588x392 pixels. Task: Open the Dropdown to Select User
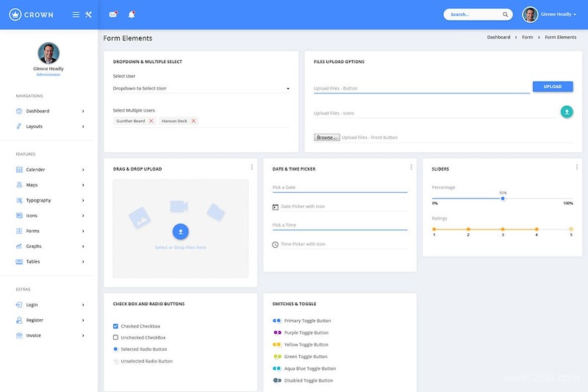201,88
